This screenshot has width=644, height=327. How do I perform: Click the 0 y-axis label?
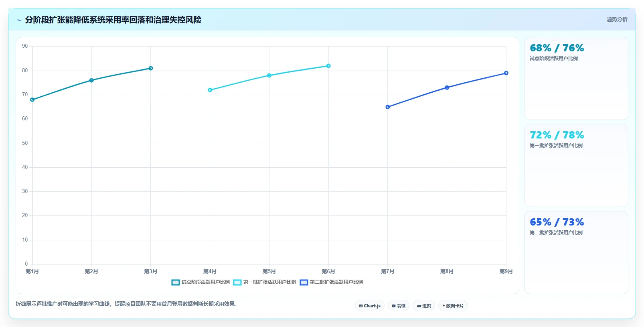coord(26,264)
